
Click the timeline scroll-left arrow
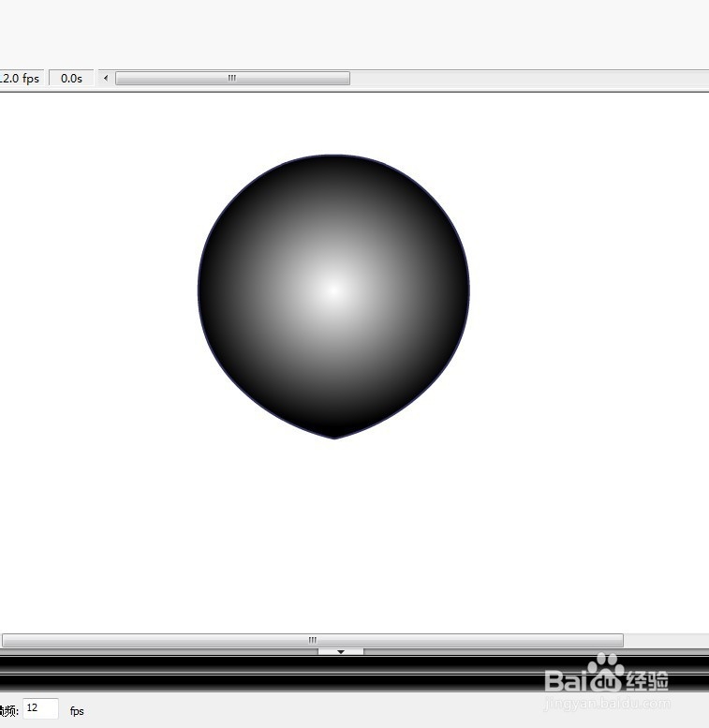point(106,78)
